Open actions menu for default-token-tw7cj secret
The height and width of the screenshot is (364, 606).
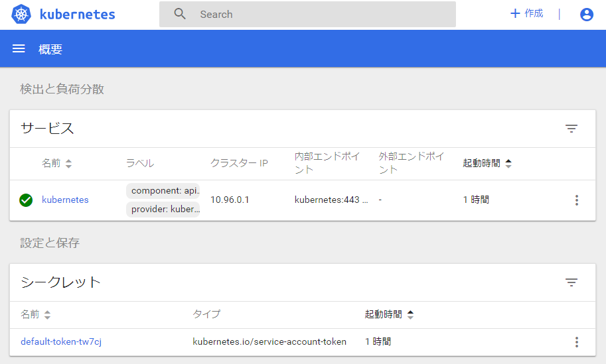(576, 342)
